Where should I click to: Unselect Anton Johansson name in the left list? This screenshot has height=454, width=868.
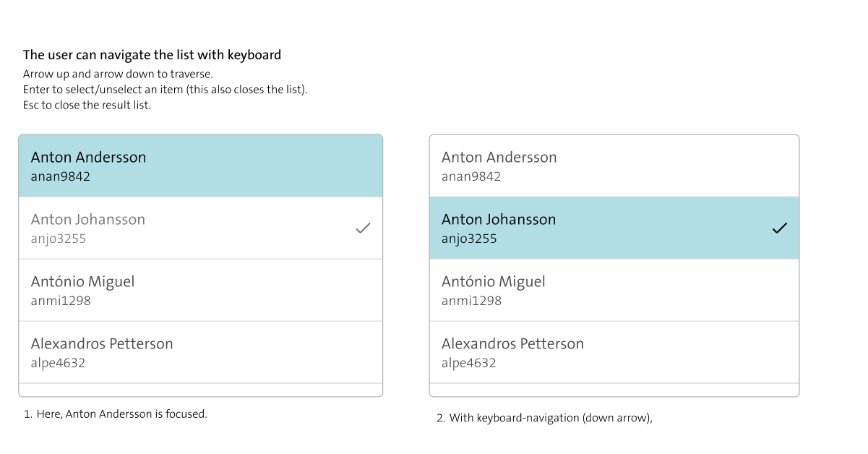click(x=87, y=220)
